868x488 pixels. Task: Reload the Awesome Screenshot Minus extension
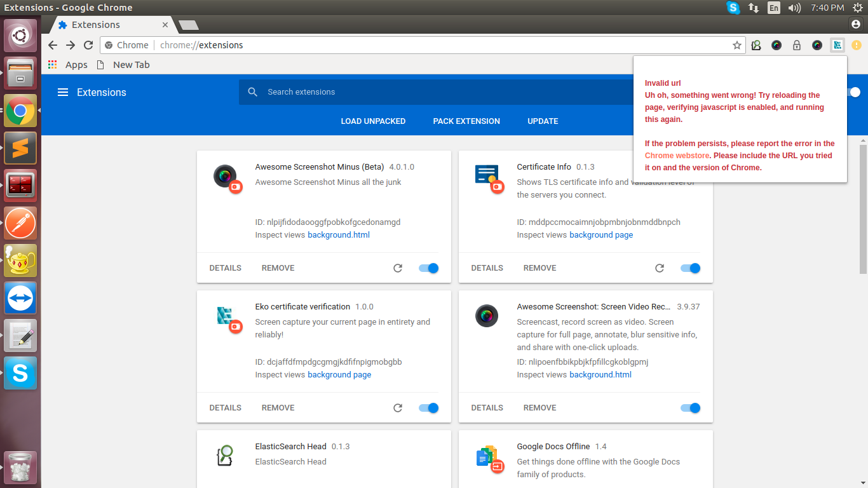tap(398, 268)
